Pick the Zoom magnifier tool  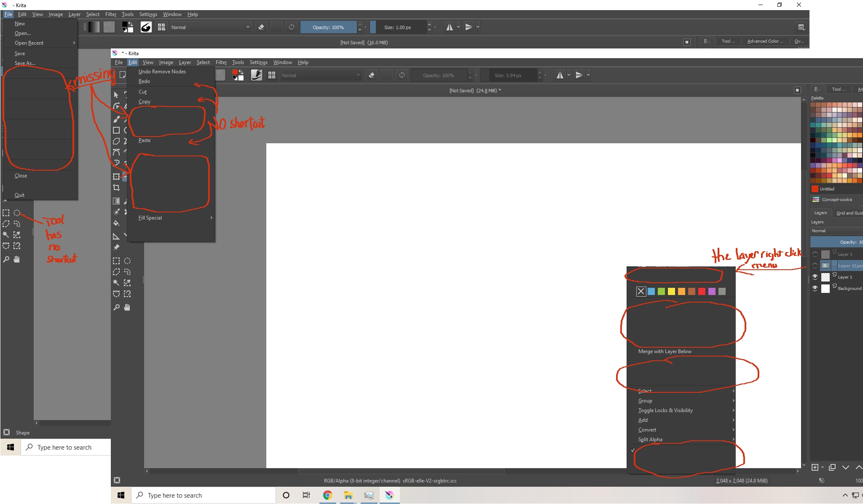[116, 307]
